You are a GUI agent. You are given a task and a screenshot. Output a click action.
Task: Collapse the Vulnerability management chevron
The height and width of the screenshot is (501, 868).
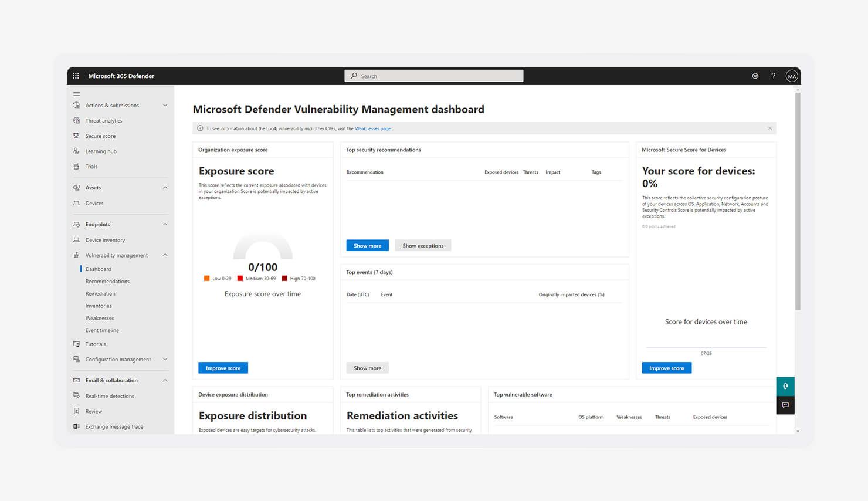click(x=165, y=255)
